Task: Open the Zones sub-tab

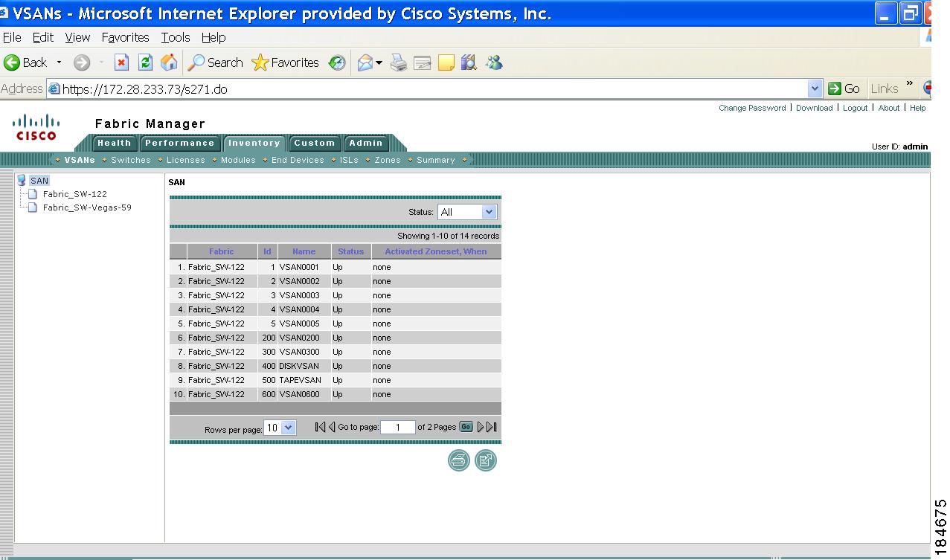Action: [x=388, y=160]
